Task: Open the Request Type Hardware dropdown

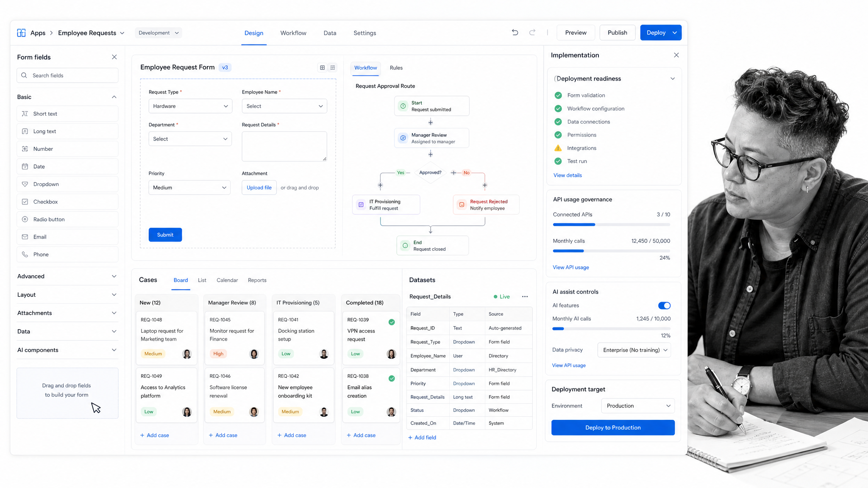Action: pyautogui.click(x=190, y=106)
